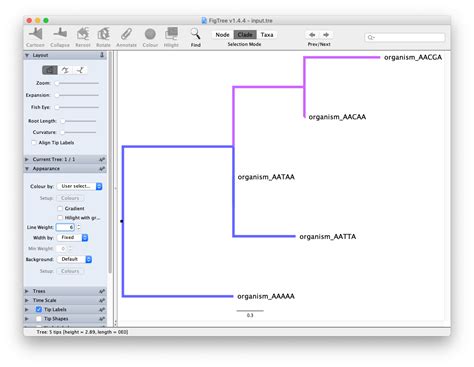The height and width of the screenshot is (367, 474).
Task: Select polar tree layout icon
Action: pos(65,70)
